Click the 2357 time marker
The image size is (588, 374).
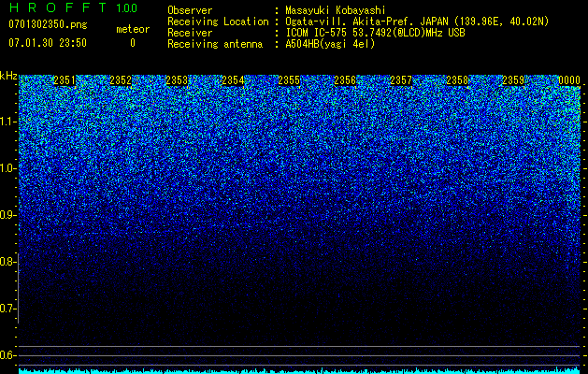(401, 80)
